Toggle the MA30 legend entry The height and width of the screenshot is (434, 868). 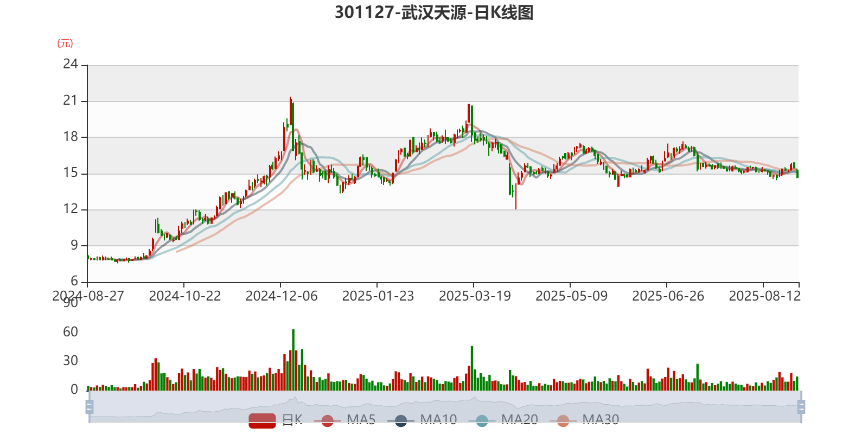coord(584,420)
